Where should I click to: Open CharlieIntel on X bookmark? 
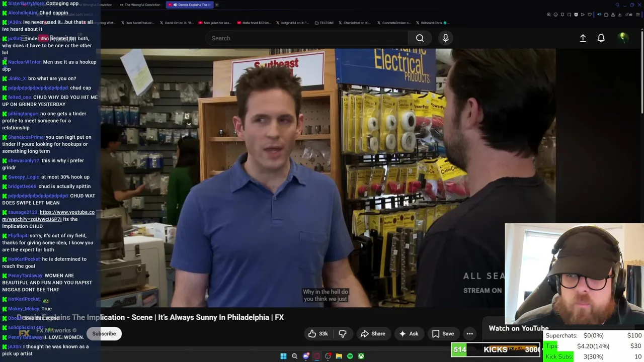[355, 23]
